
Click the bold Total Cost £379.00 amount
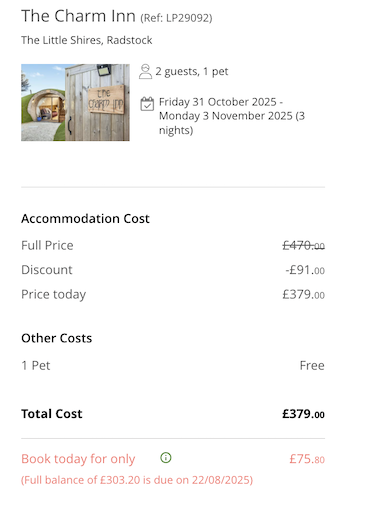[x=303, y=414]
